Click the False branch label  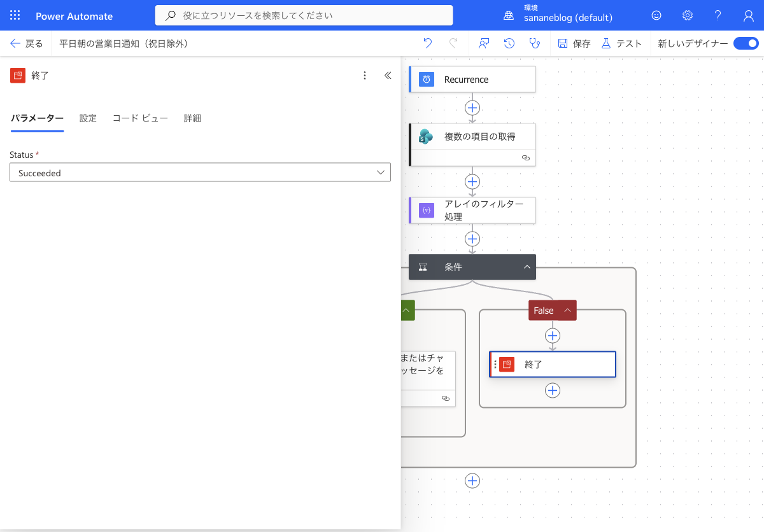pyautogui.click(x=544, y=311)
